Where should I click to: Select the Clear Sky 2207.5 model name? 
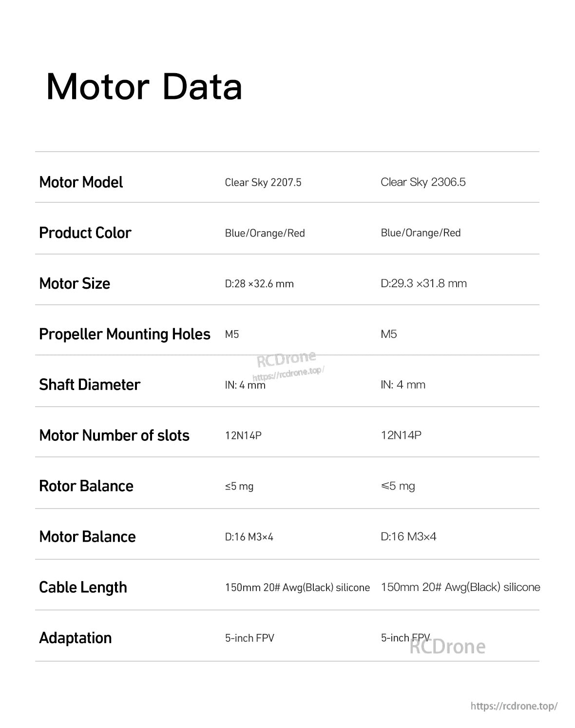click(x=263, y=182)
